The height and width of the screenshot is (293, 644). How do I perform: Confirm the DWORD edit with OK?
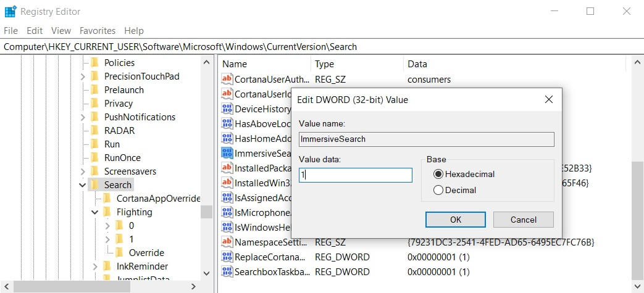point(456,220)
